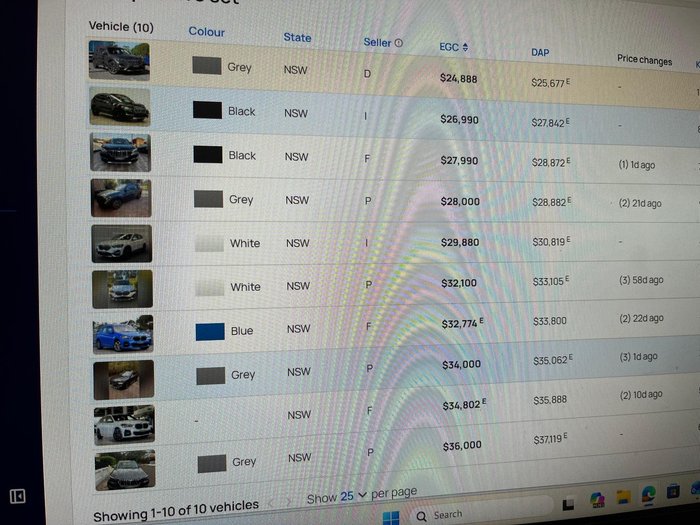
Task: Select the EGC price $24,888
Action: click(x=458, y=79)
